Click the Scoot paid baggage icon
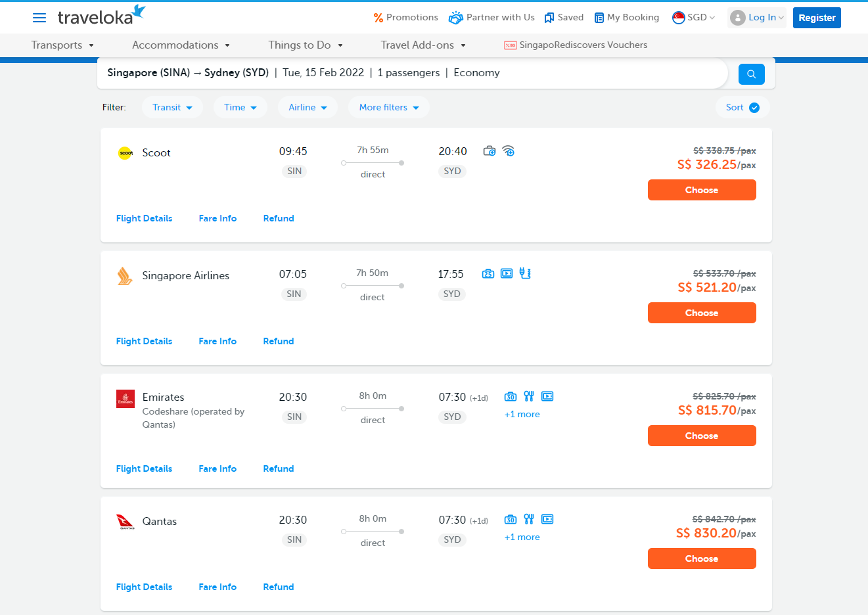Image resolution: width=868 pixels, height=615 pixels. coord(490,151)
